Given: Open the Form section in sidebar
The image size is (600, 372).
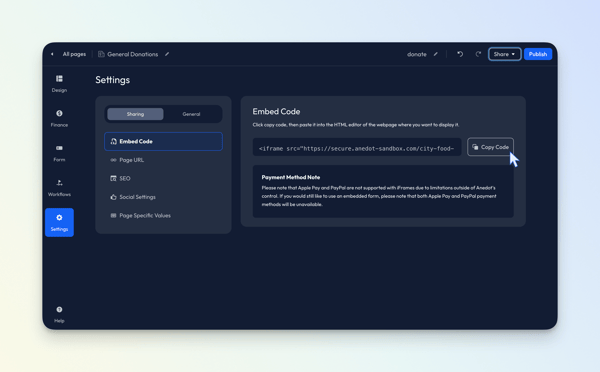Looking at the screenshot, I should [59, 153].
